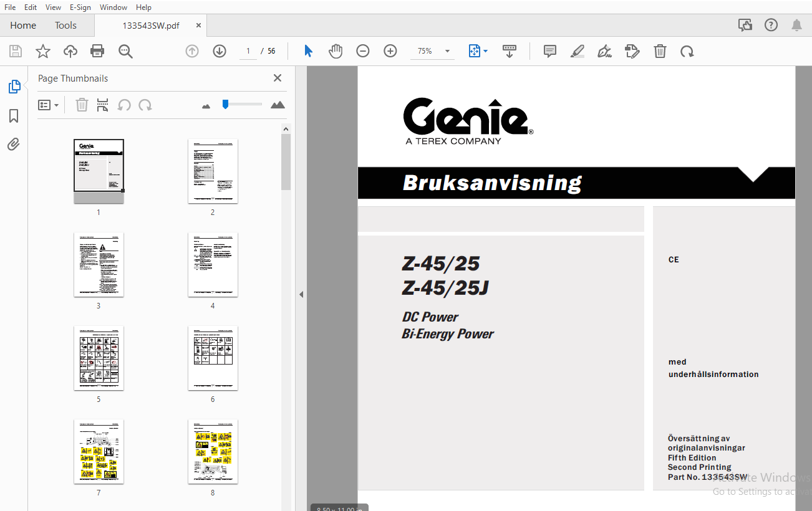Open the insert pages icon in the thumbnails panel
This screenshot has height=511, width=812.
click(103, 105)
